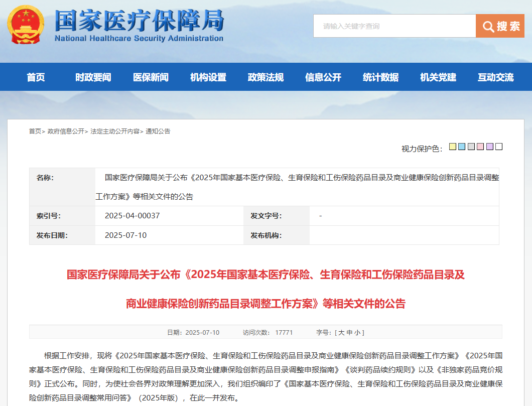Click the orange 搜索 search button

[500, 26]
